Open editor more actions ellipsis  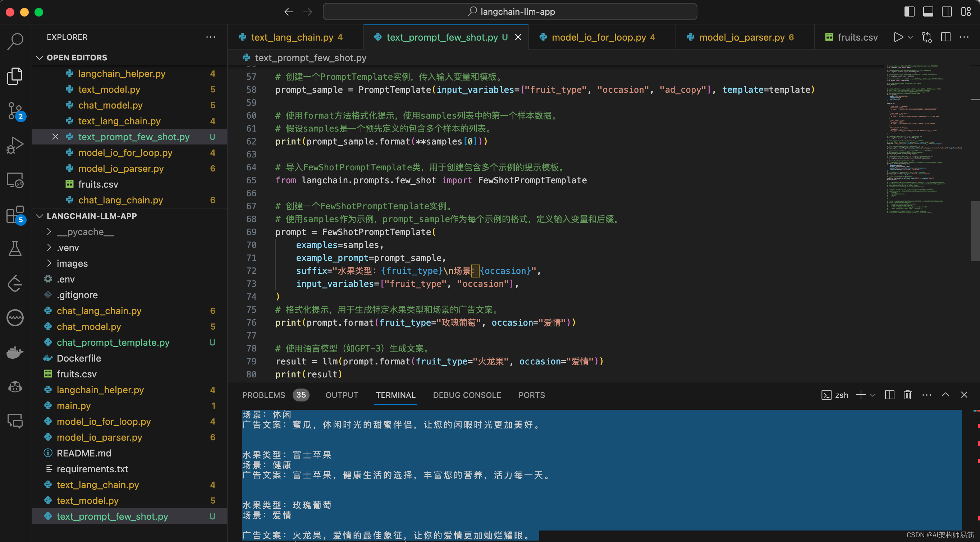click(x=965, y=37)
